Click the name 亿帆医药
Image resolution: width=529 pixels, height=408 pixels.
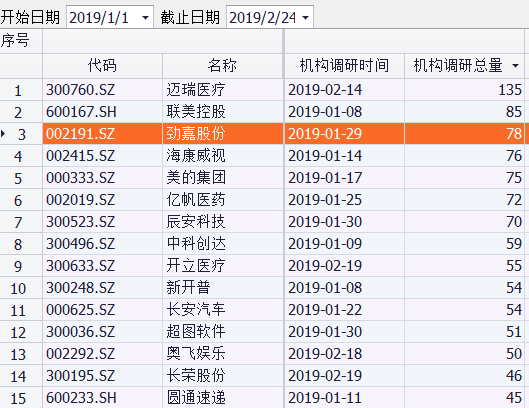click(x=196, y=200)
